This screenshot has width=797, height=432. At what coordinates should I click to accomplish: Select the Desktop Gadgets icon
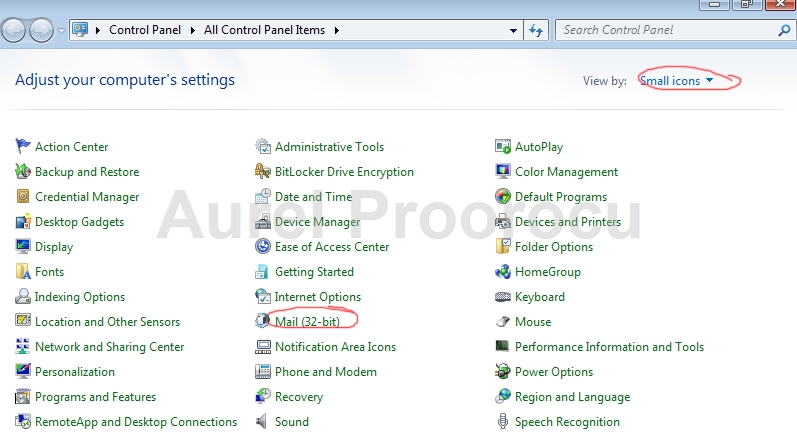tap(23, 222)
